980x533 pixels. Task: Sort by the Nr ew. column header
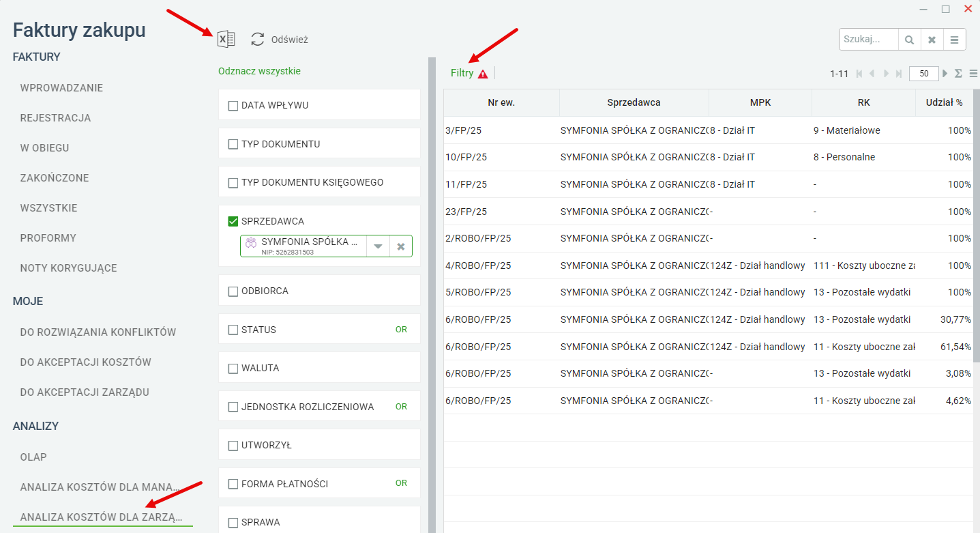pyautogui.click(x=501, y=103)
